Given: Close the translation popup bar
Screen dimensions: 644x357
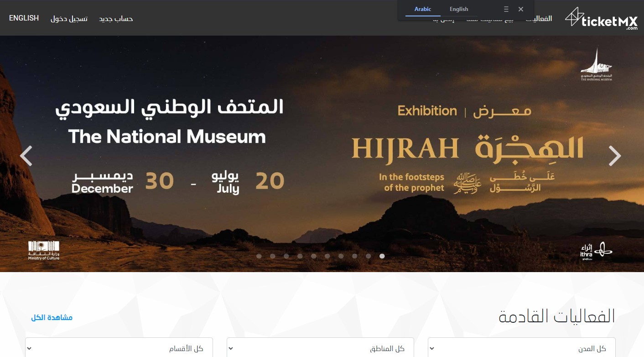Looking at the screenshot, I should click(521, 9).
